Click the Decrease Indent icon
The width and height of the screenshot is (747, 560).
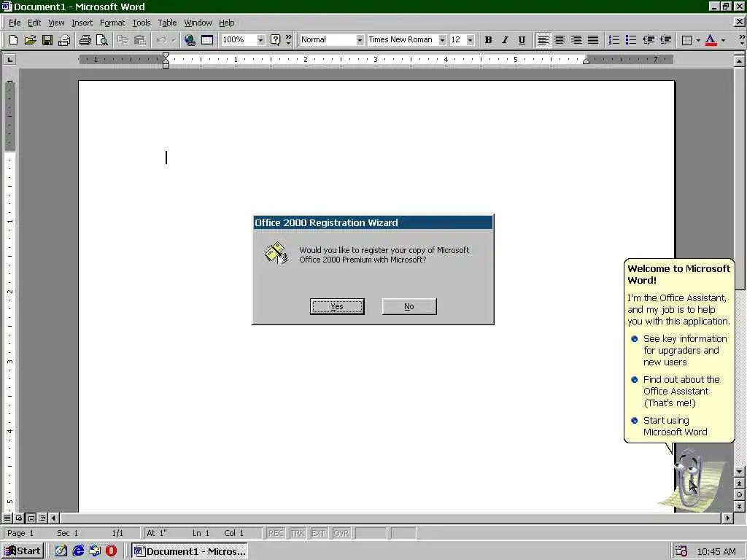coord(648,40)
